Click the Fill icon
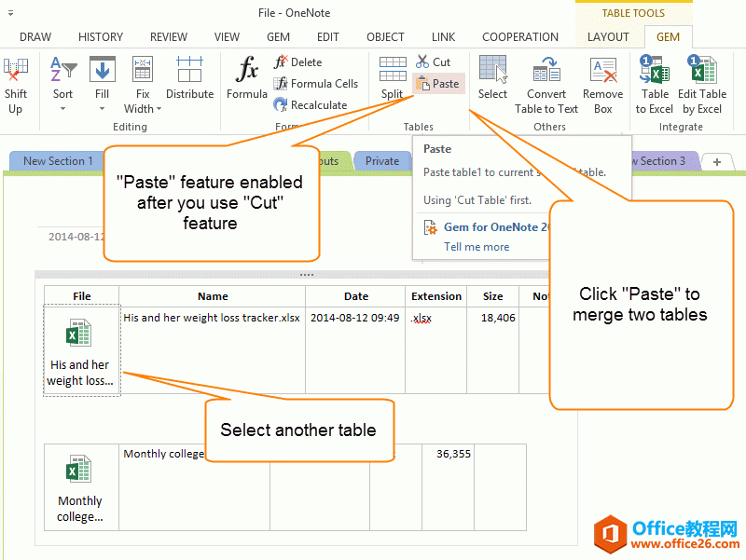The width and height of the screenshot is (746, 560). (103, 69)
